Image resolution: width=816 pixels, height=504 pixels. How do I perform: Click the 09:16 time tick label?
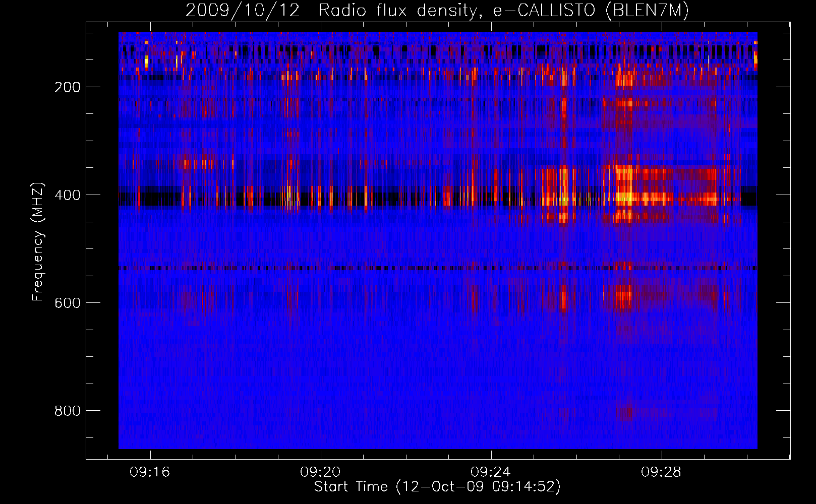click(x=150, y=472)
